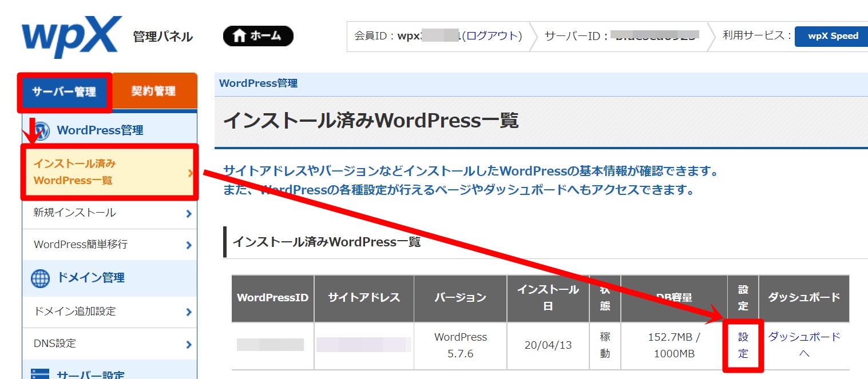This screenshot has width=868, height=379.
Task: Click the インストール日 column header
Action: click(x=548, y=298)
